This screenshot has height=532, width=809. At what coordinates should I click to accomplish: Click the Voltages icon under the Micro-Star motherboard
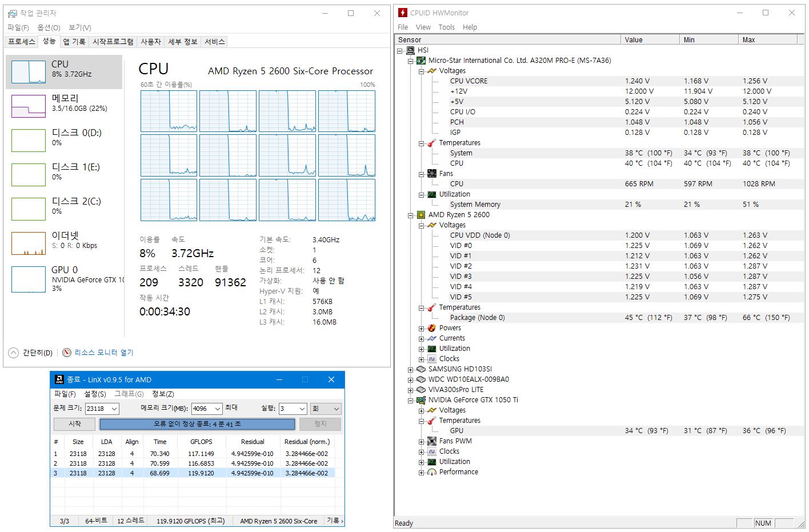click(432, 71)
